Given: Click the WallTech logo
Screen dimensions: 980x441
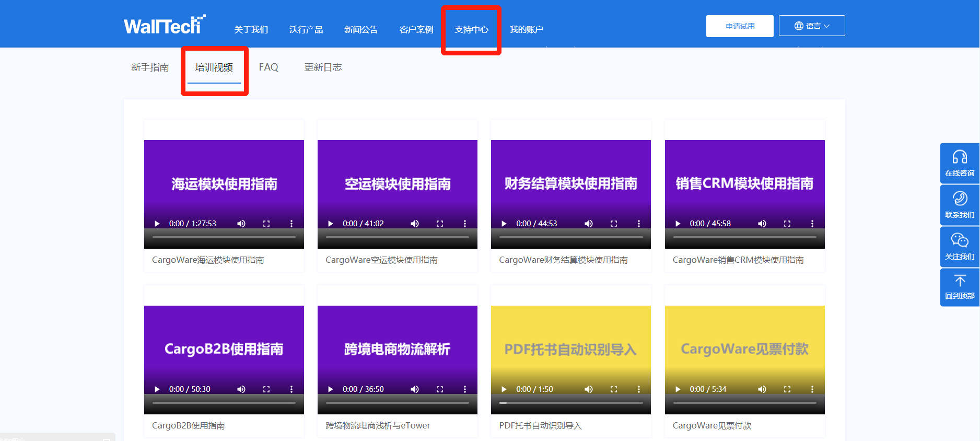Looking at the screenshot, I should pyautogui.click(x=164, y=25).
